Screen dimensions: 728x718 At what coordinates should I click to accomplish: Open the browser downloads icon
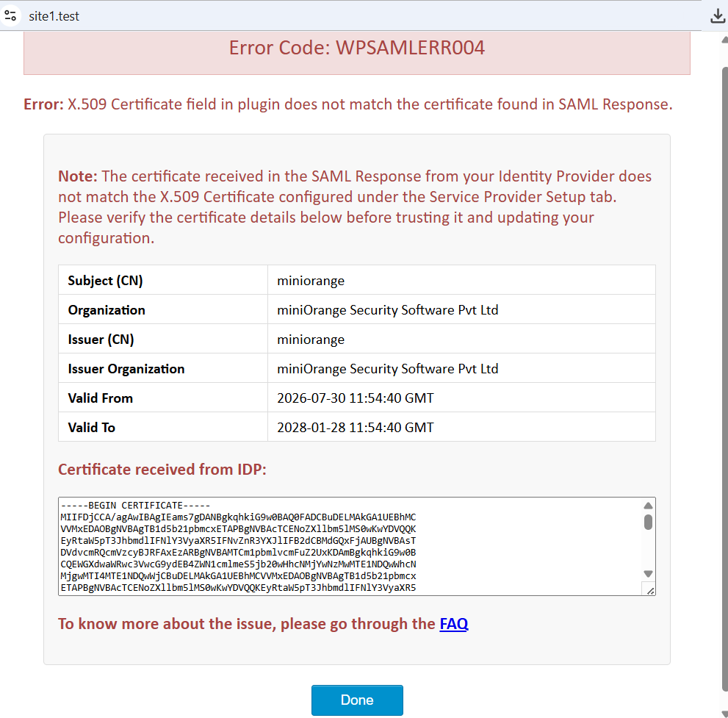click(717, 16)
